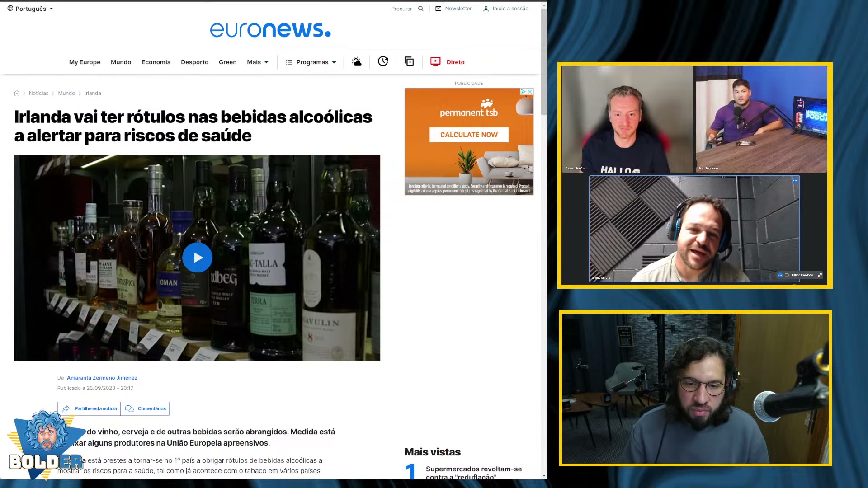The image size is (868, 488).
Task: Open the Green section
Action: tap(227, 62)
